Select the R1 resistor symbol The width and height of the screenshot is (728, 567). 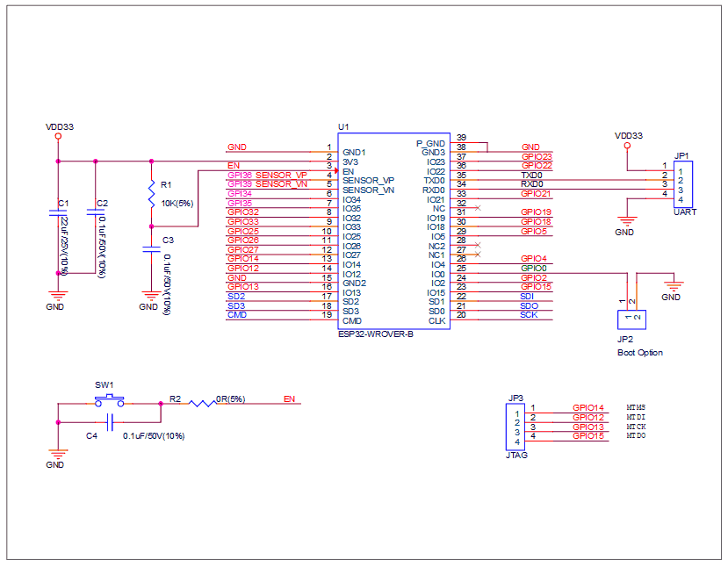151,195
